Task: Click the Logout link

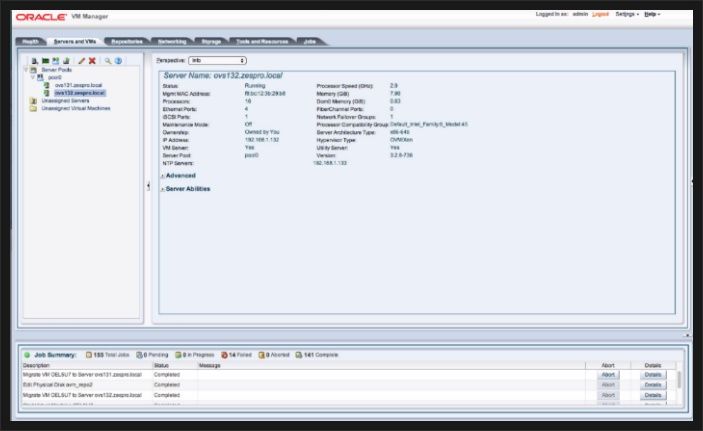Action: click(x=600, y=14)
